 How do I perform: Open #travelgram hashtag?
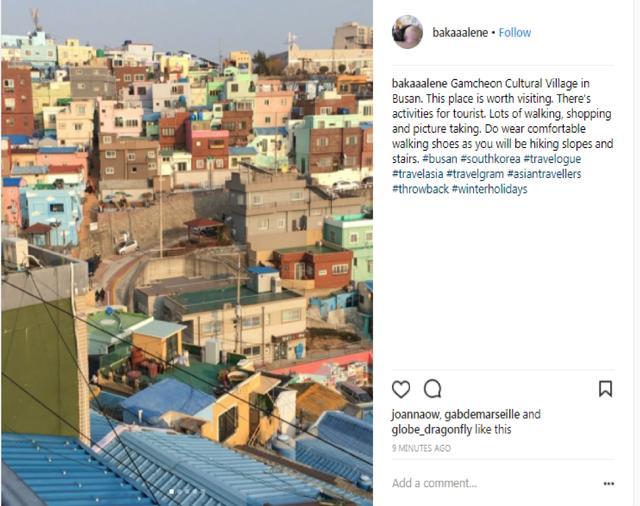tap(475, 174)
